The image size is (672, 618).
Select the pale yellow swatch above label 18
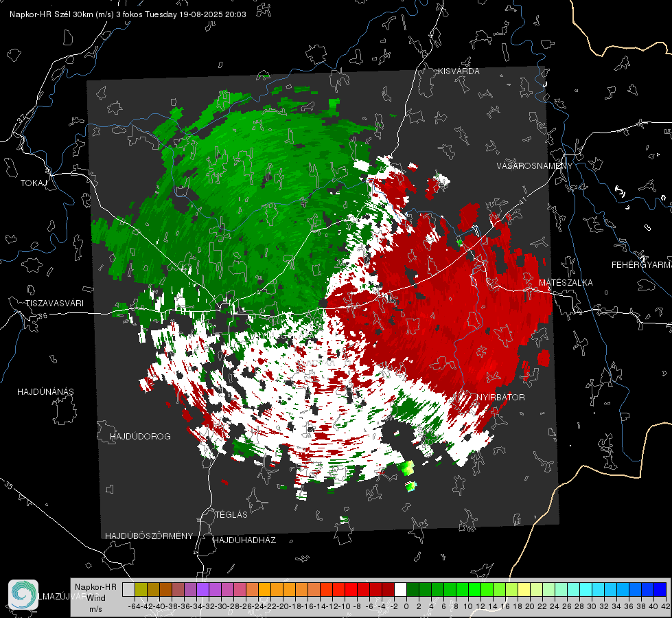click(x=524, y=589)
